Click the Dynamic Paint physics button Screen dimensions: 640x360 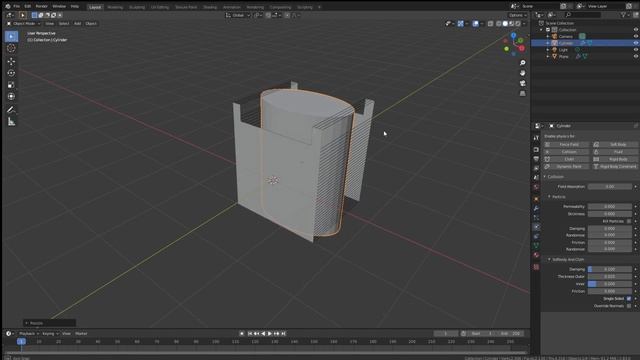coord(567,167)
